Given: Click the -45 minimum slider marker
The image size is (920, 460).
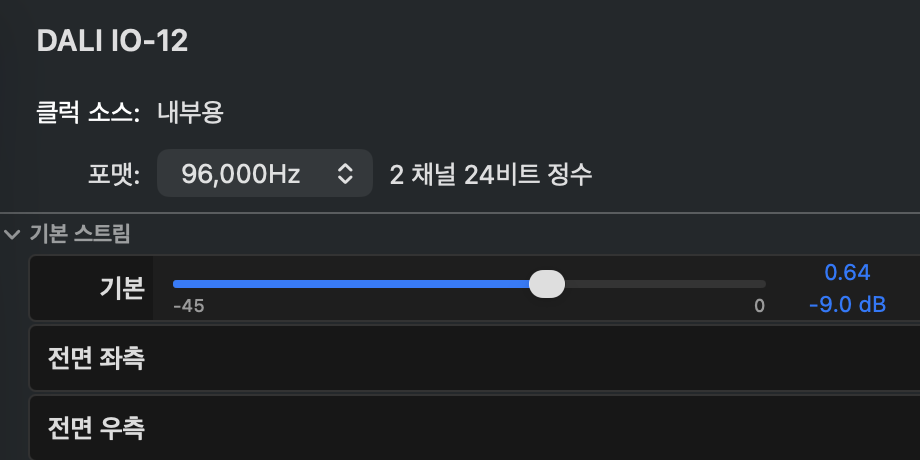Looking at the screenshot, I should click(x=189, y=306).
